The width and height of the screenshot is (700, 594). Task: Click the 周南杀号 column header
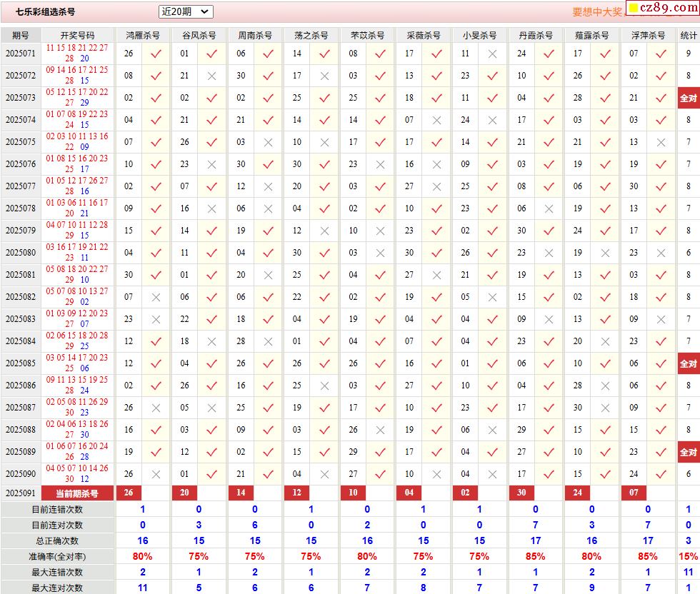point(255,35)
